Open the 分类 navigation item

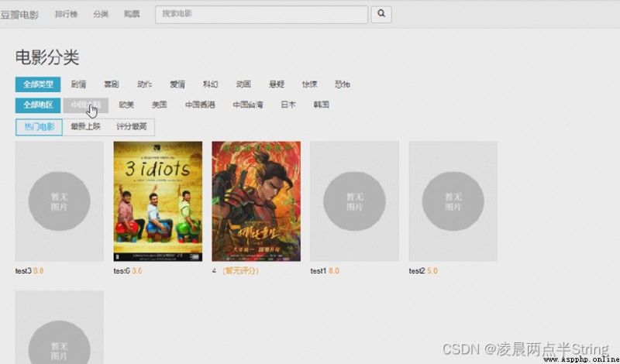pyautogui.click(x=101, y=14)
